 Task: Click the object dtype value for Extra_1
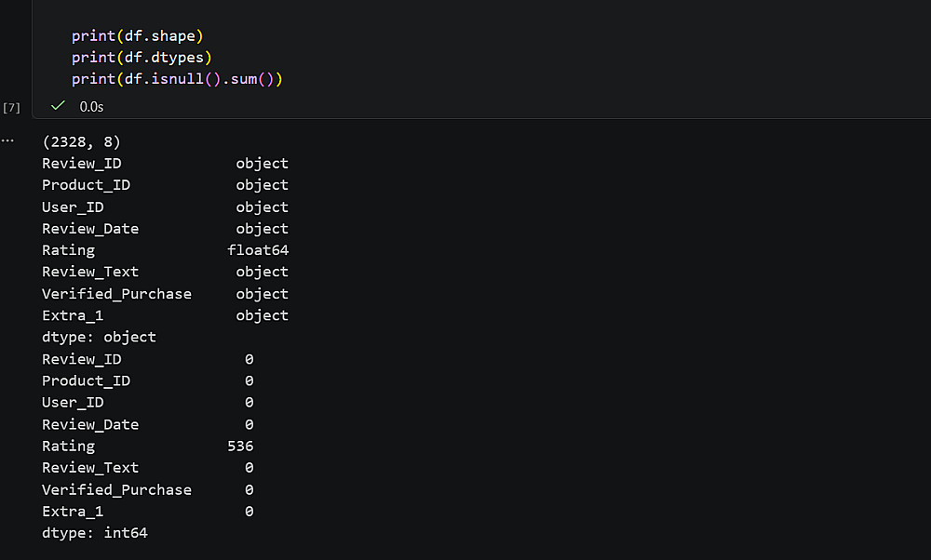click(262, 315)
